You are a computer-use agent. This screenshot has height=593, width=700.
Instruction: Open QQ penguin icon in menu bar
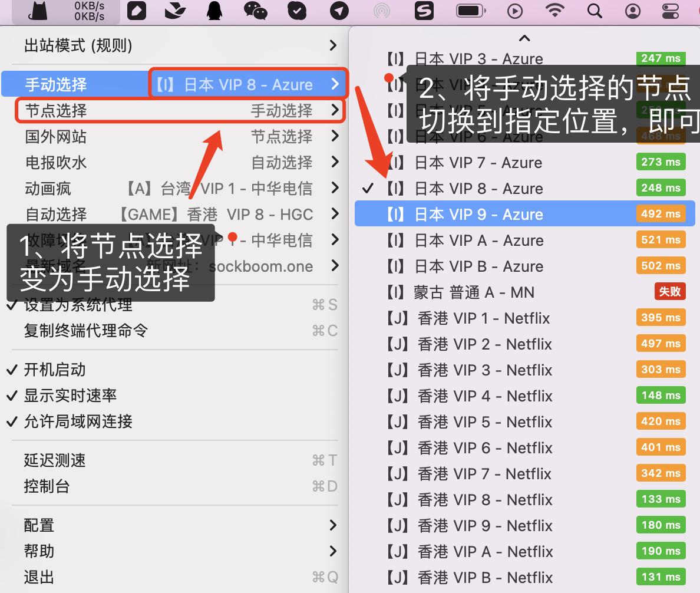213,11
